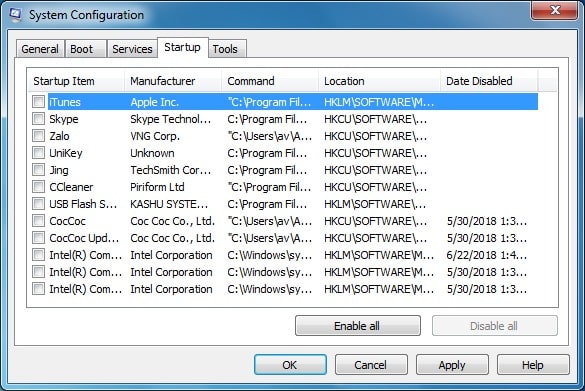Open Help for System Configuration

tap(533, 365)
